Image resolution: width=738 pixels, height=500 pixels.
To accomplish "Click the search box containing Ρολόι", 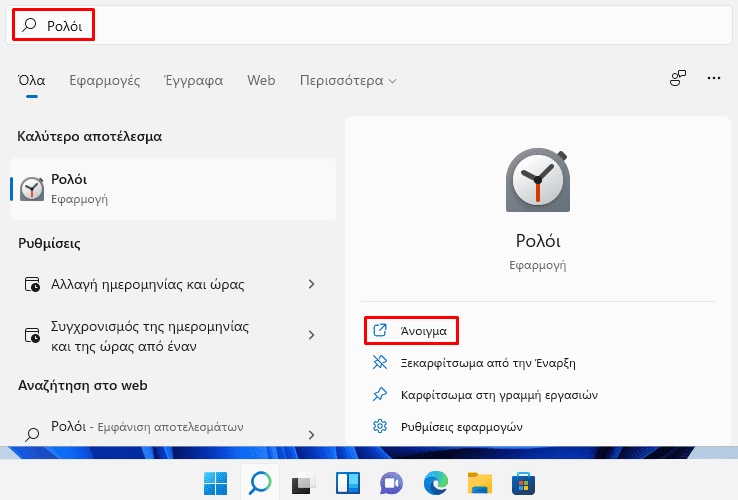I will coord(369,25).
